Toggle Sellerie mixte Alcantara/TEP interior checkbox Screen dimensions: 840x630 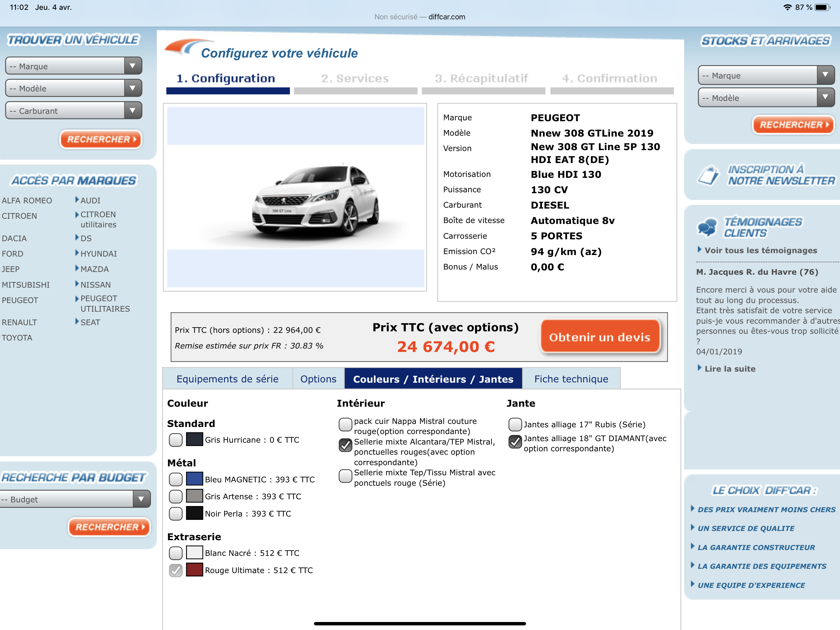[x=346, y=445]
